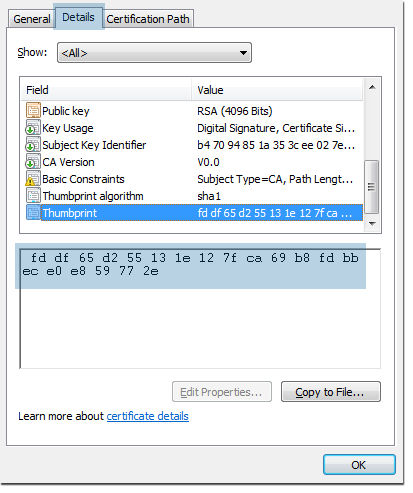
Task: Click the Basic Constraints warning icon
Action: 33,179
